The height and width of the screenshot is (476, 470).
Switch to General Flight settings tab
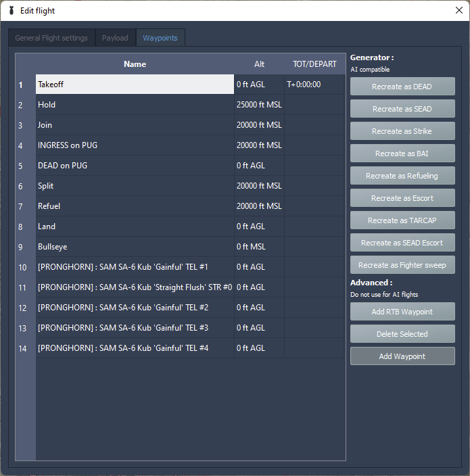(x=51, y=38)
